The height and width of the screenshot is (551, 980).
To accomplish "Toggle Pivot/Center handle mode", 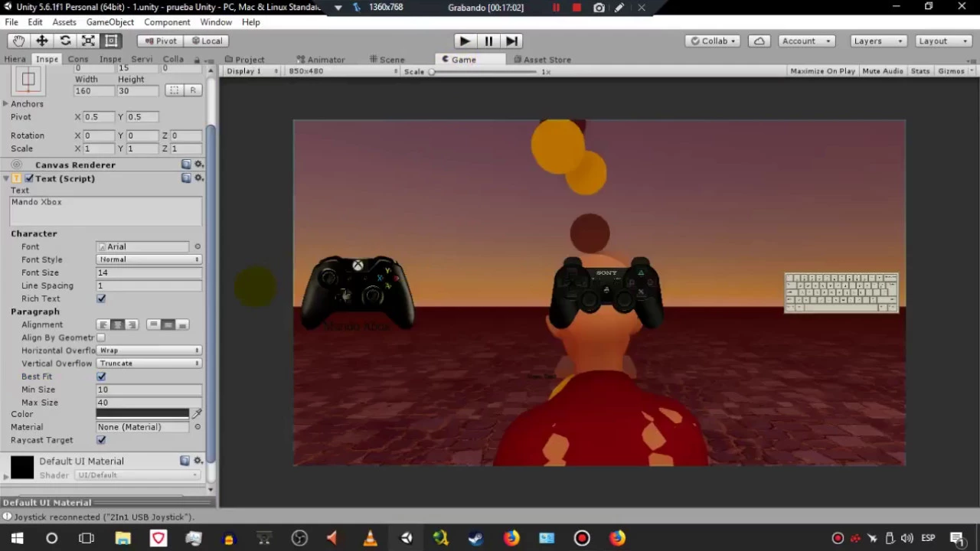I will click(x=161, y=41).
